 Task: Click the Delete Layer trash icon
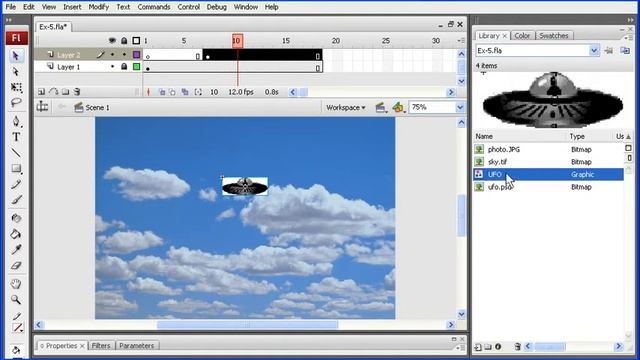click(x=77, y=92)
